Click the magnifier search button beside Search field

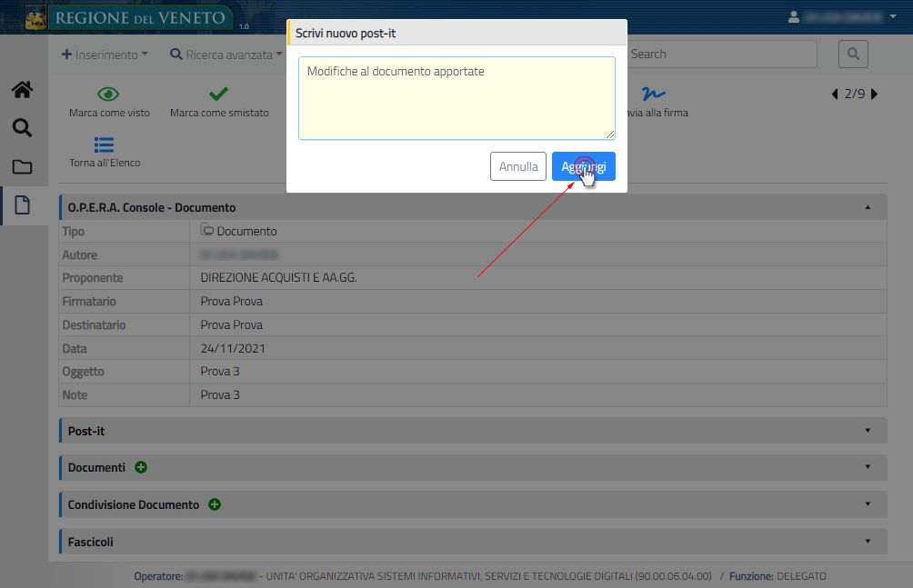tap(853, 55)
